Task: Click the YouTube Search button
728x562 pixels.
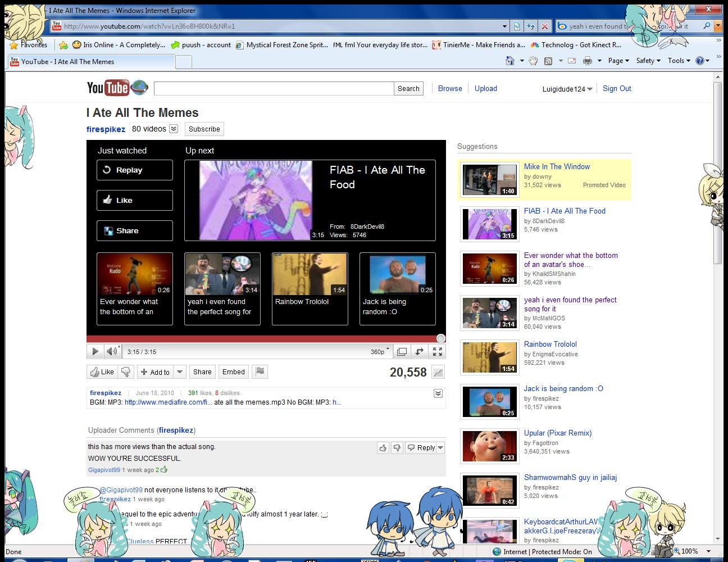Action: click(x=408, y=89)
